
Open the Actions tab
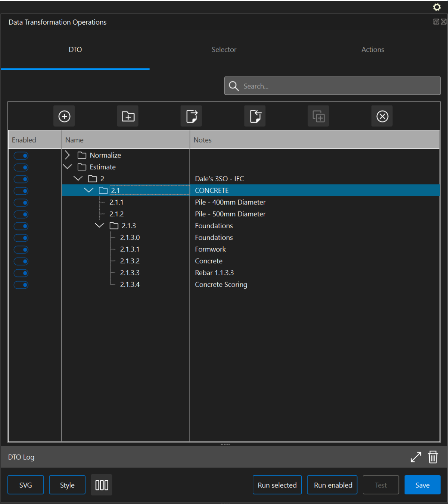tap(373, 50)
